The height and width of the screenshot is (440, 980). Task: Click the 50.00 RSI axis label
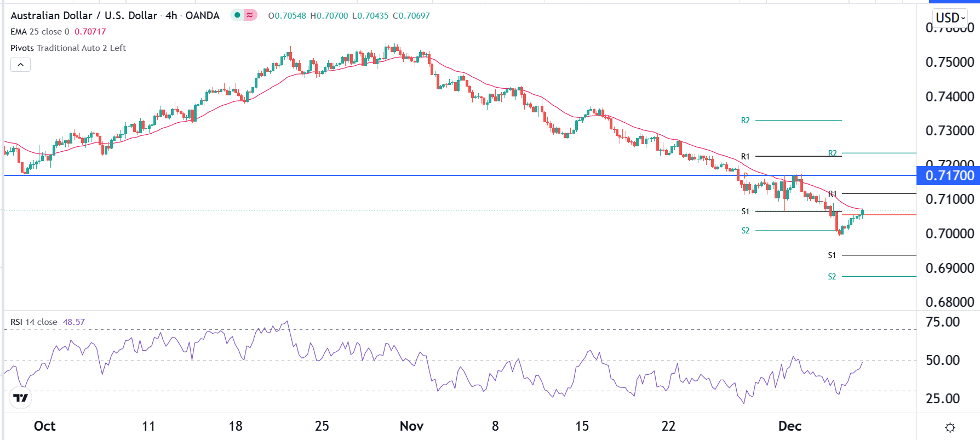[x=943, y=360]
